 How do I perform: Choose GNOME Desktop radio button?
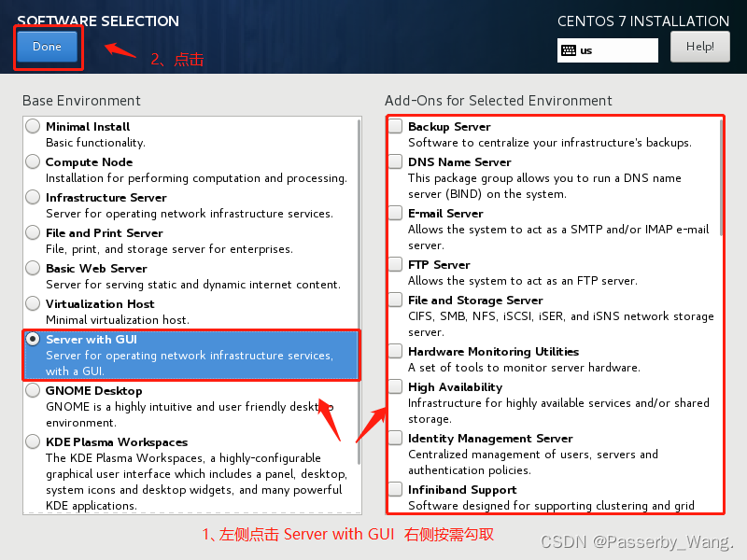tap(33, 390)
